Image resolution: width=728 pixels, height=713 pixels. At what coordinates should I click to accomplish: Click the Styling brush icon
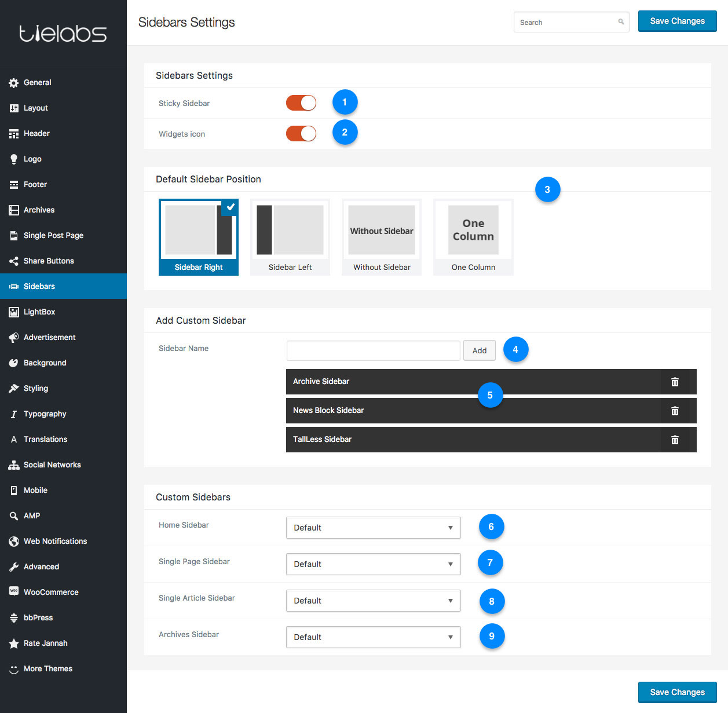tap(14, 389)
